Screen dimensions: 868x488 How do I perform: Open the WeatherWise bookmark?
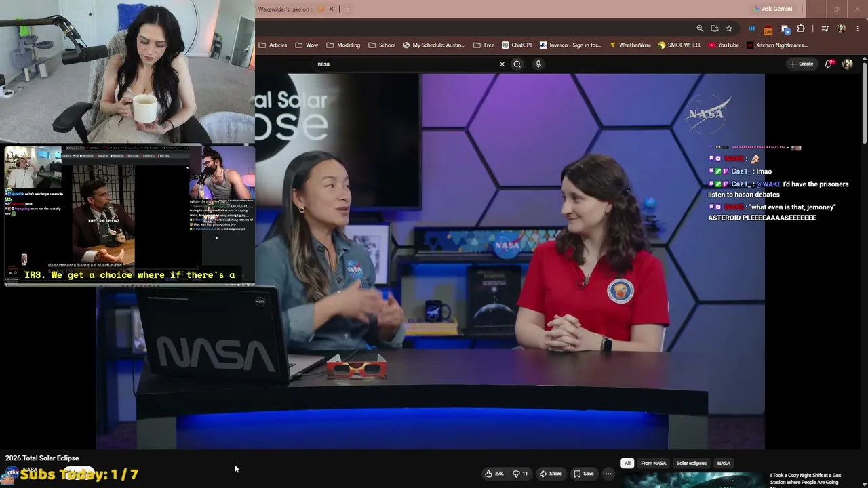(x=630, y=45)
